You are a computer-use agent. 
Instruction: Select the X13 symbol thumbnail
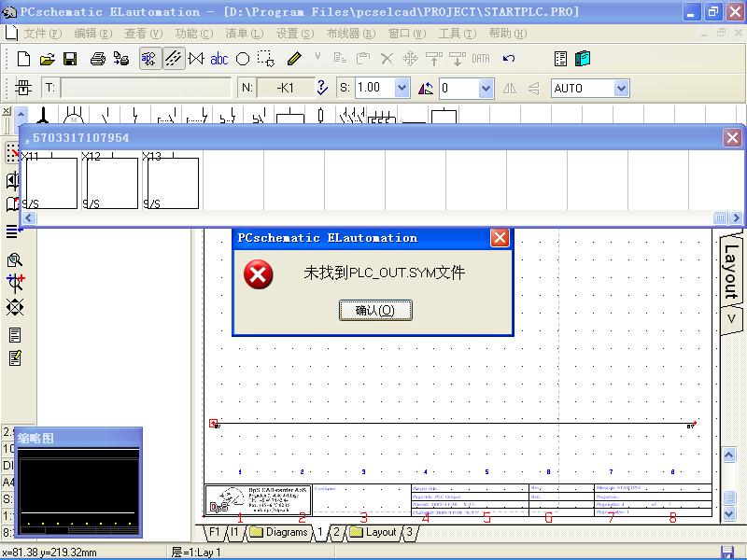171,180
